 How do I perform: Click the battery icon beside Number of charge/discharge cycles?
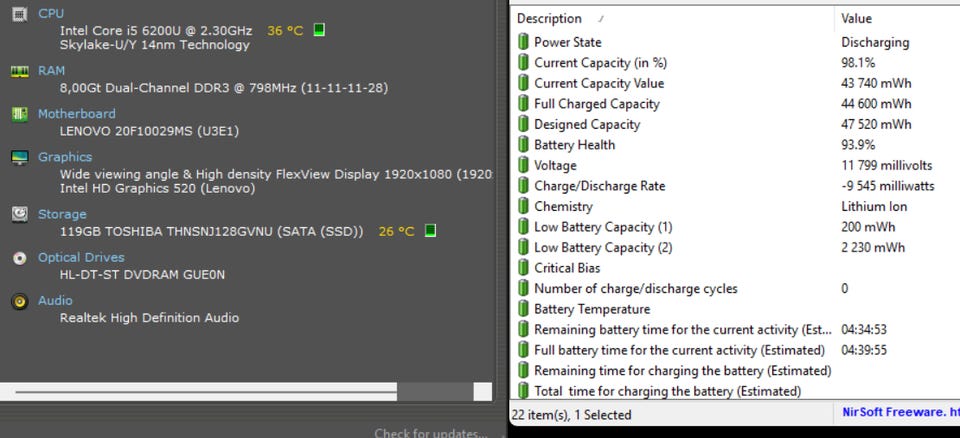pos(523,289)
